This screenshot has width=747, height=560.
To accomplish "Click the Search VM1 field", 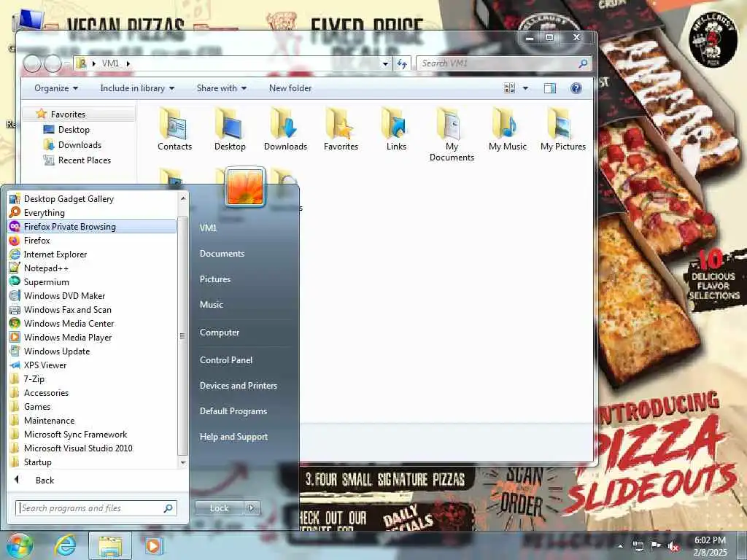I will [504, 63].
